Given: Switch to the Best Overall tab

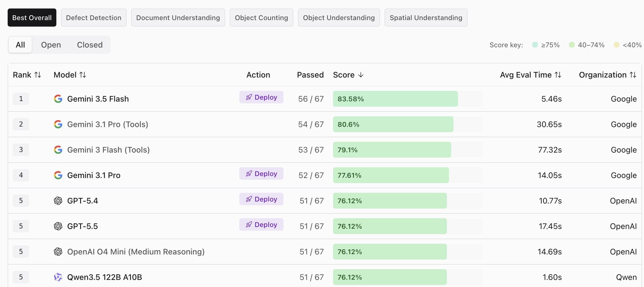Looking at the screenshot, I should click(x=32, y=18).
